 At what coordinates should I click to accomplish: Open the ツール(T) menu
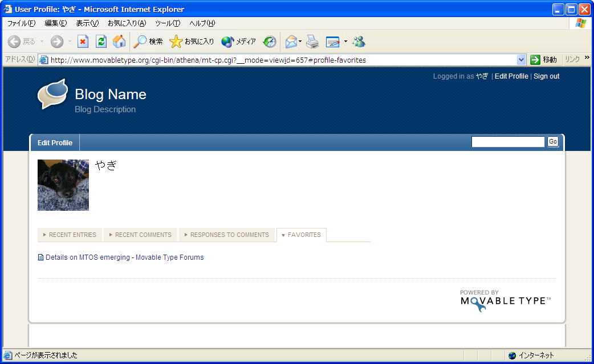coord(167,23)
